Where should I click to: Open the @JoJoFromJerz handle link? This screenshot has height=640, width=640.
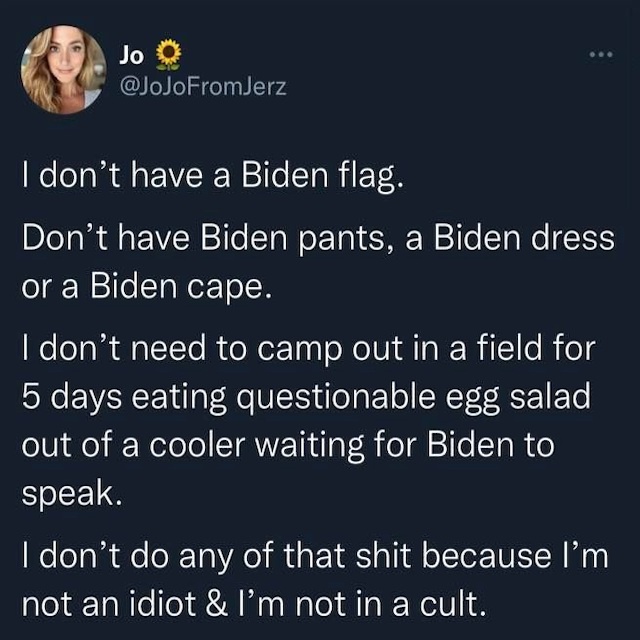coord(203,86)
